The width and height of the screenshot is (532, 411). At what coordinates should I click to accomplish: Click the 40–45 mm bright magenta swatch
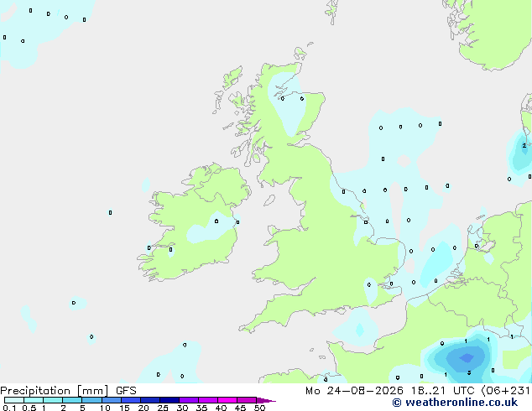coord(227,400)
